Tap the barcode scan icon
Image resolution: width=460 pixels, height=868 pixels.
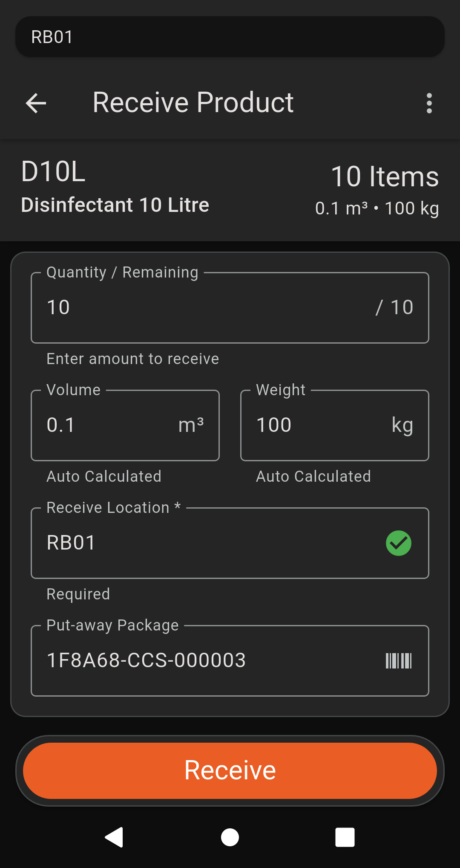pyautogui.click(x=398, y=661)
